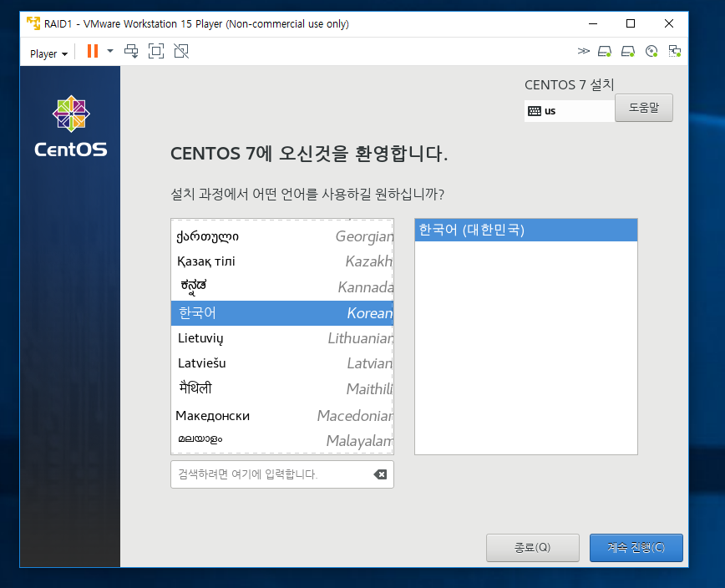Click the 도움말 help button

[x=644, y=108]
